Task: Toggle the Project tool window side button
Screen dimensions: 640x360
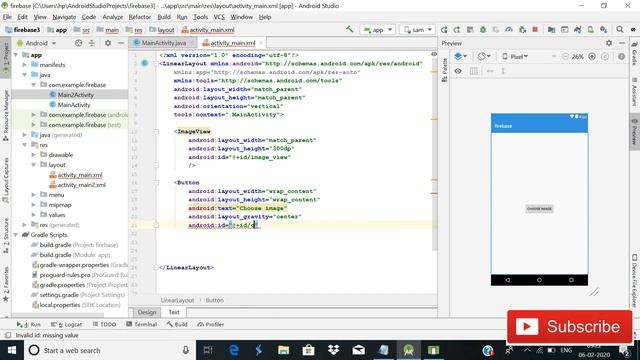Action: (6, 57)
